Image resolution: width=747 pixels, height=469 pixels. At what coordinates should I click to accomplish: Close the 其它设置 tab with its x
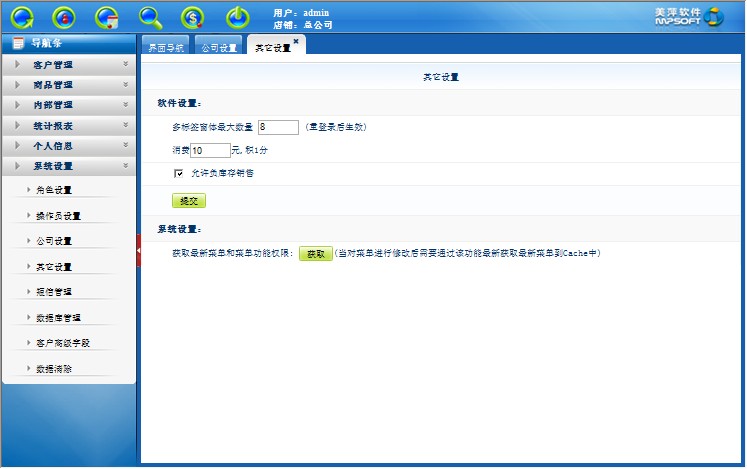pyautogui.click(x=296, y=41)
